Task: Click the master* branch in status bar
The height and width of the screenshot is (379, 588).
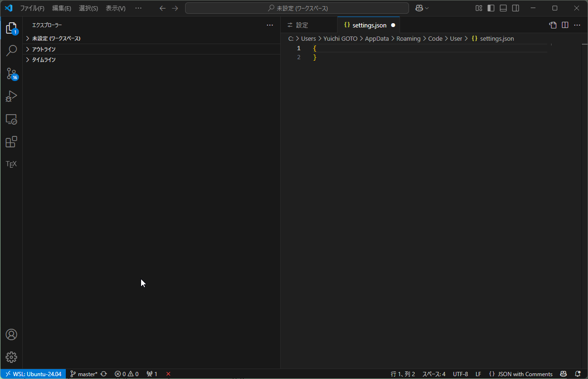Action: [84, 374]
